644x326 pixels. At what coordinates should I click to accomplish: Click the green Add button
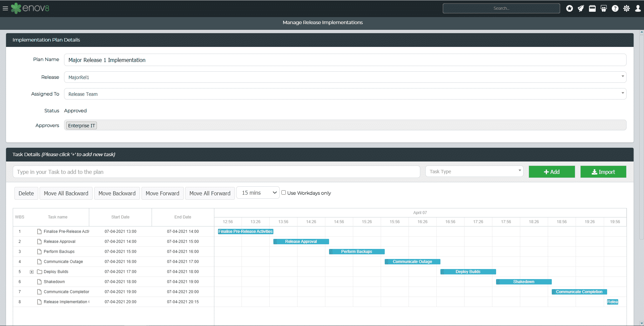pos(551,172)
